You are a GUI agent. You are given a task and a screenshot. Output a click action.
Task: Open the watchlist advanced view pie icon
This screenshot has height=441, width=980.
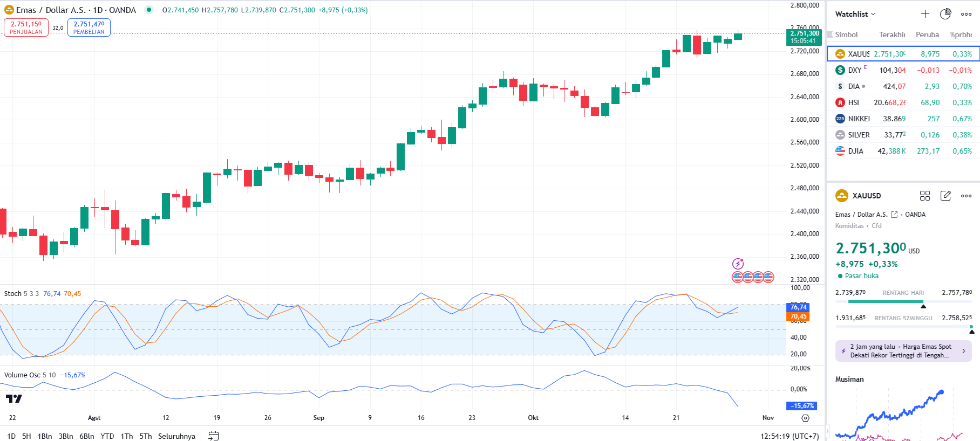(x=945, y=14)
